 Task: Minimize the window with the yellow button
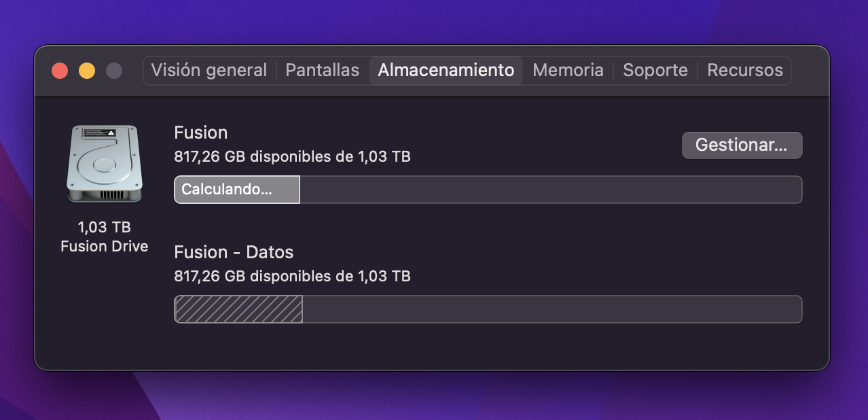(87, 71)
